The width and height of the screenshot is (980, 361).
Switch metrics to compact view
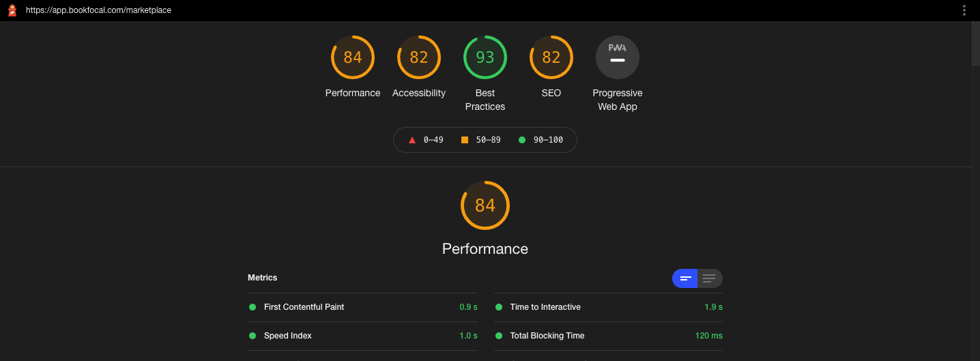point(685,278)
